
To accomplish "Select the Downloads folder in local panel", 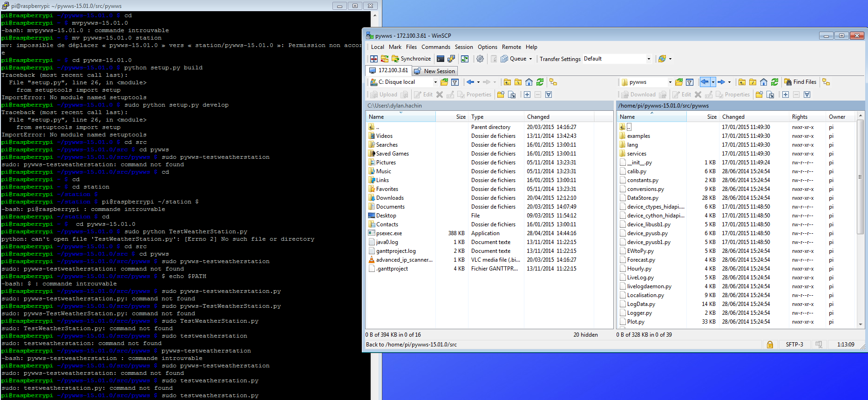I will point(390,198).
